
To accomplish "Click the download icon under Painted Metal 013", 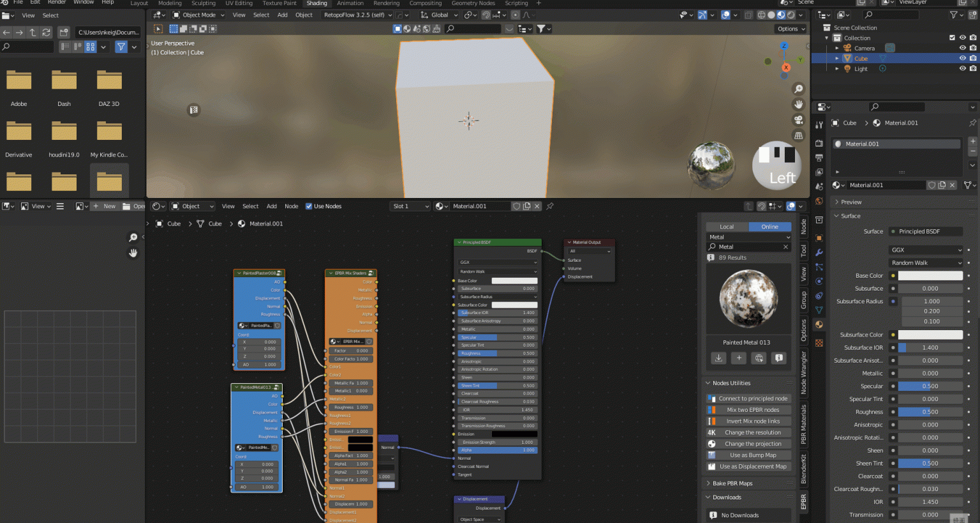I will coord(719,358).
